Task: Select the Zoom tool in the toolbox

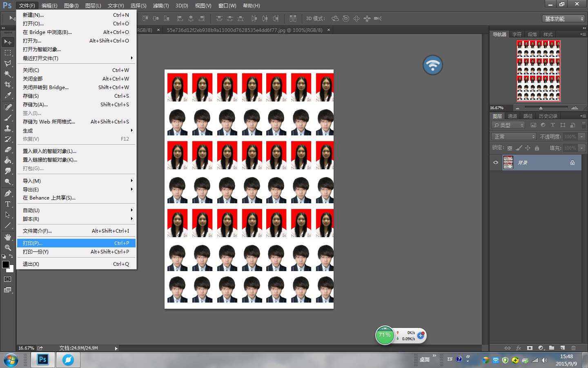Action: [8, 248]
